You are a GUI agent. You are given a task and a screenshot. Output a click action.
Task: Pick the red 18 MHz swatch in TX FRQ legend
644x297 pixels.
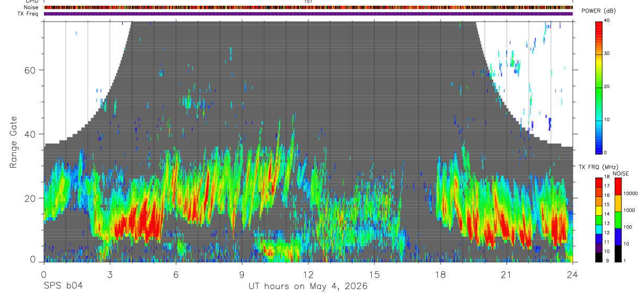(599, 181)
